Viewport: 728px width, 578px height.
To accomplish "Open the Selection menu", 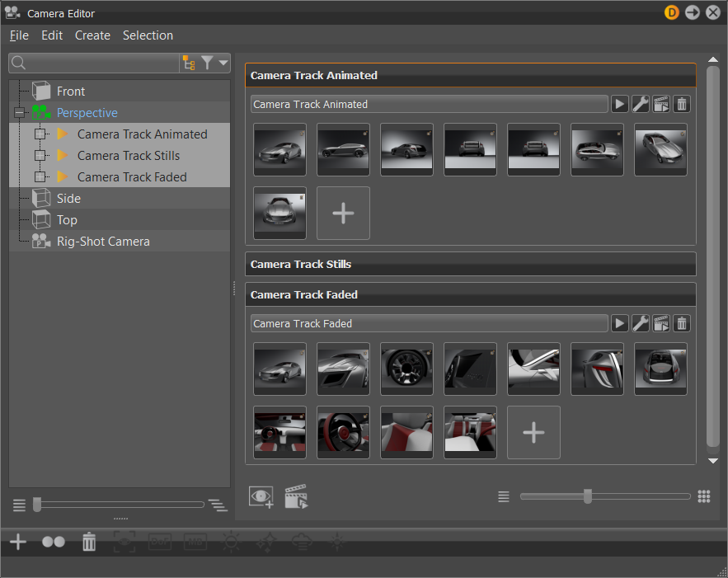I will [148, 35].
